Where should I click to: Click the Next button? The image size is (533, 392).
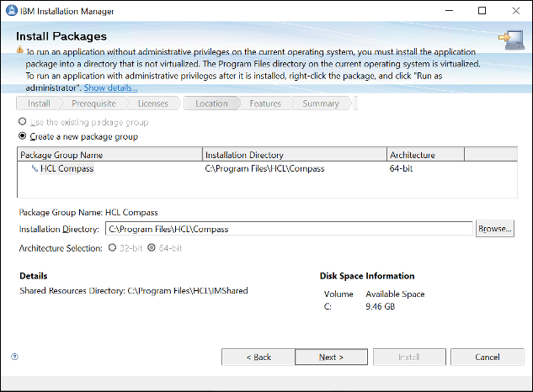(331, 357)
